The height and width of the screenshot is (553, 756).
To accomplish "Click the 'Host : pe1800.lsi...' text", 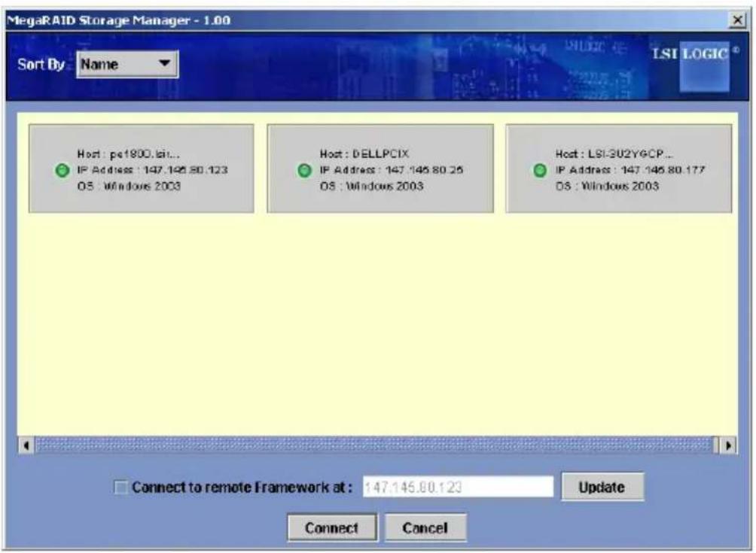I will pos(128,154).
